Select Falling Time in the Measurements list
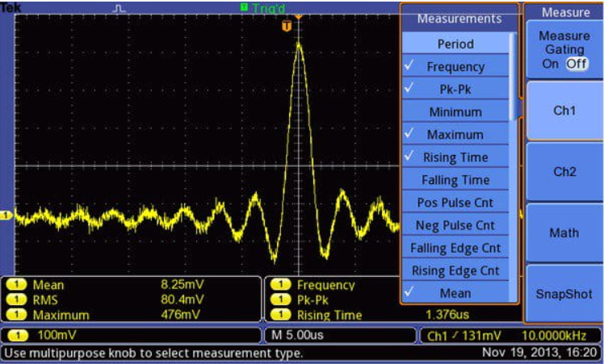This screenshot has height=364, width=604. click(455, 180)
